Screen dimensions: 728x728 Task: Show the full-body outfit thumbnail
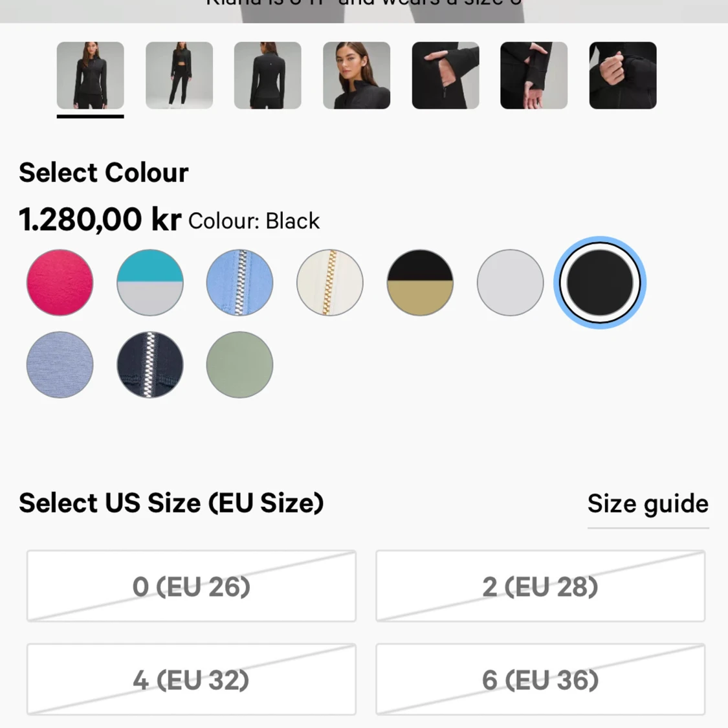tap(179, 75)
